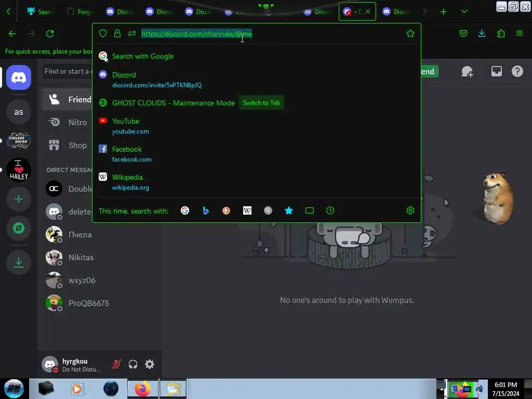The image size is (532, 399).
Task: Click Download Apps icon in server list
Action: coord(19,262)
